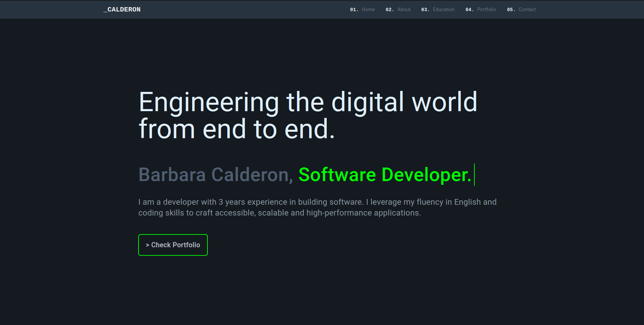
Task: Click the '01.' number before Home
Action: click(x=354, y=9)
